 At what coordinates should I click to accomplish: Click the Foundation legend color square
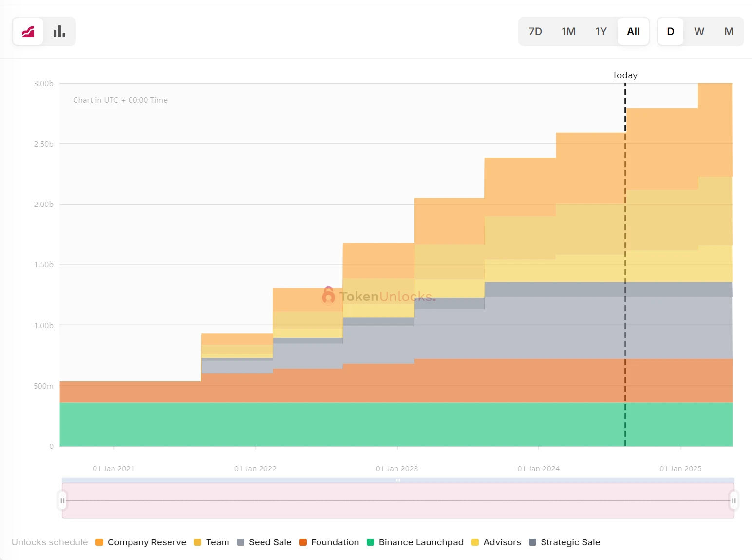(303, 542)
